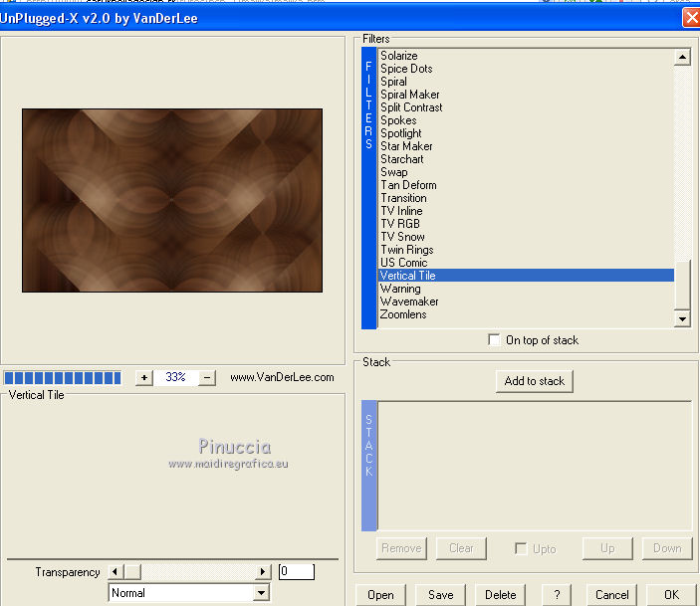This screenshot has height=606, width=700.
Task: Select Transition filter
Action: [403, 198]
